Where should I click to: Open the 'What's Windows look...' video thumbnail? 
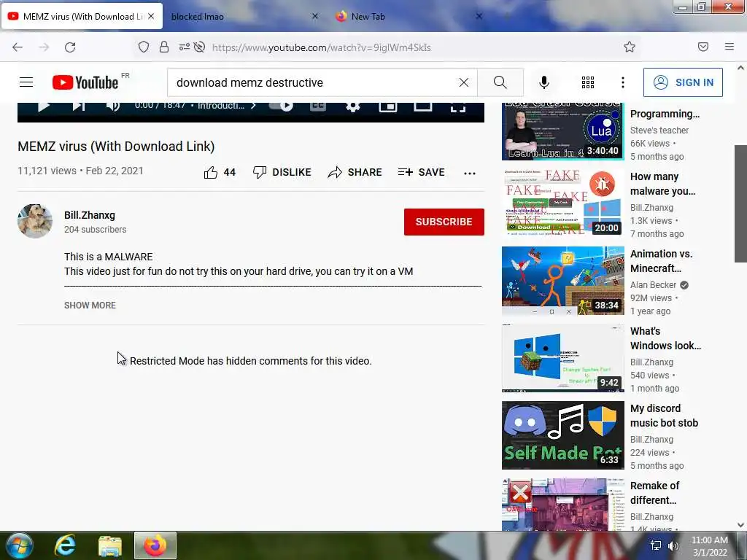(562, 357)
